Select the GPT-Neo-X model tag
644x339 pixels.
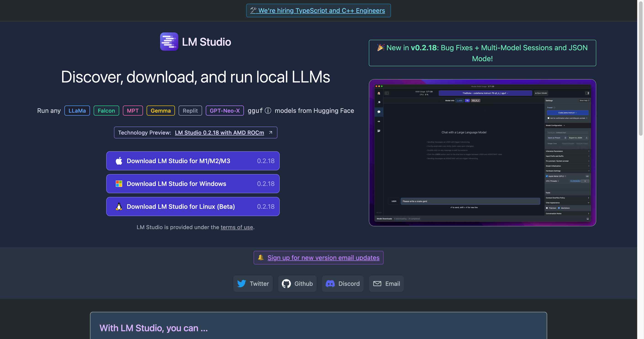(x=224, y=111)
